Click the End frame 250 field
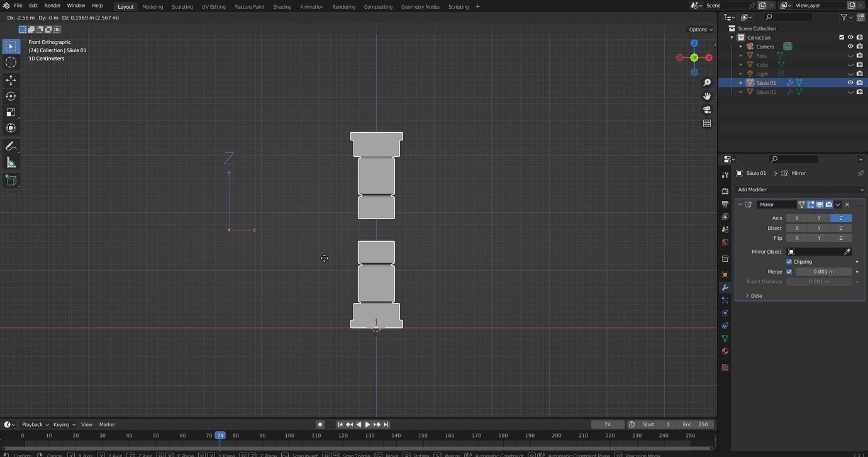Image resolution: width=868 pixels, height=457 pixels. [696, 424]
